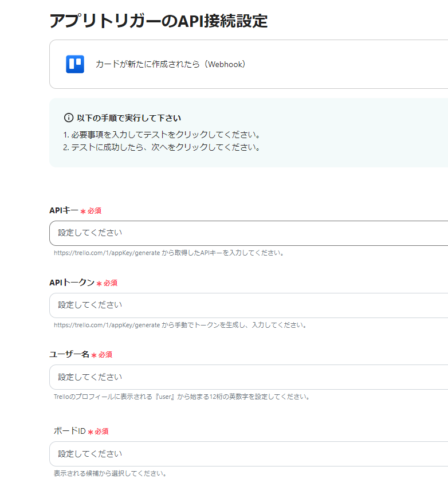Focus the APIトークン input field

(x=249, y=305)
